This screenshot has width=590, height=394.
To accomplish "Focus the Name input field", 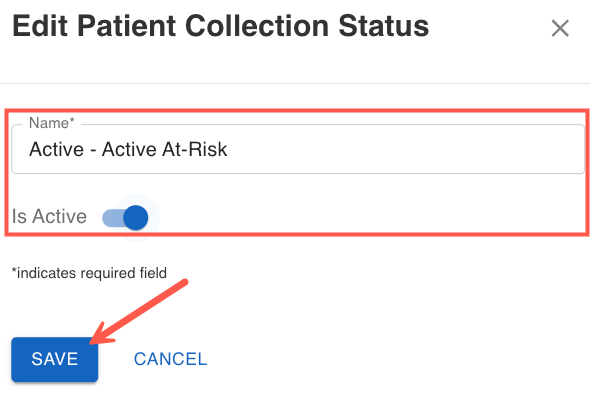I will (x=298, y=149).
